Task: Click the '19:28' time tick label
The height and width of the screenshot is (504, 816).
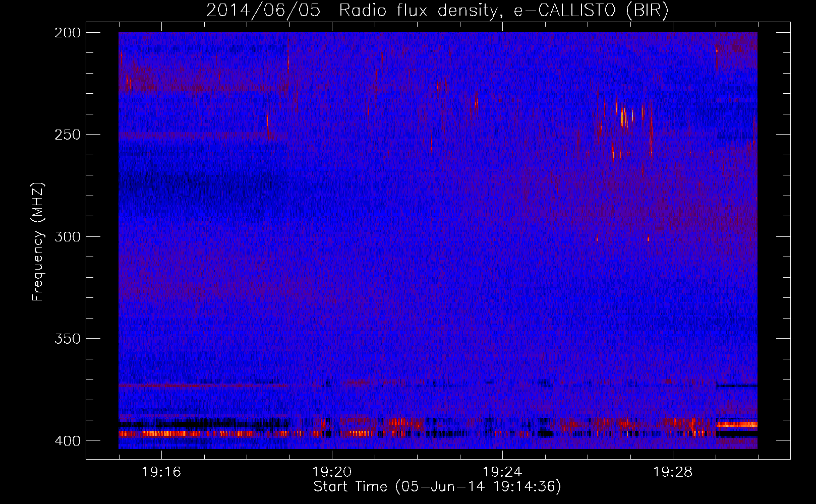Action: point(673,472)
